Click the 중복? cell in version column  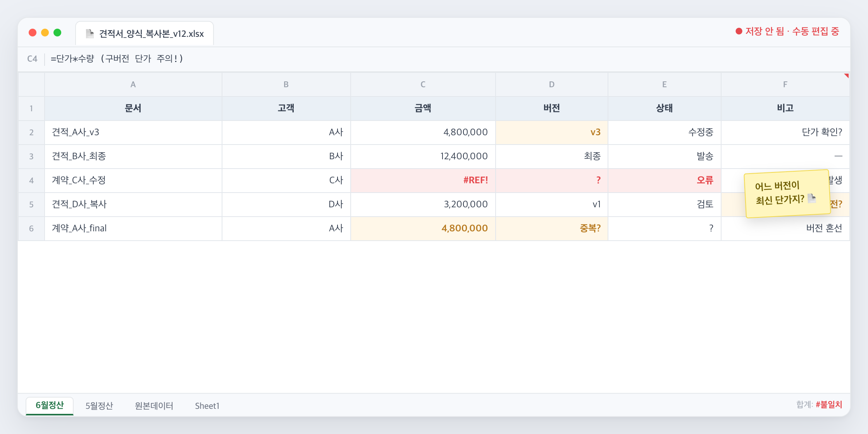(x=551, y=228)
